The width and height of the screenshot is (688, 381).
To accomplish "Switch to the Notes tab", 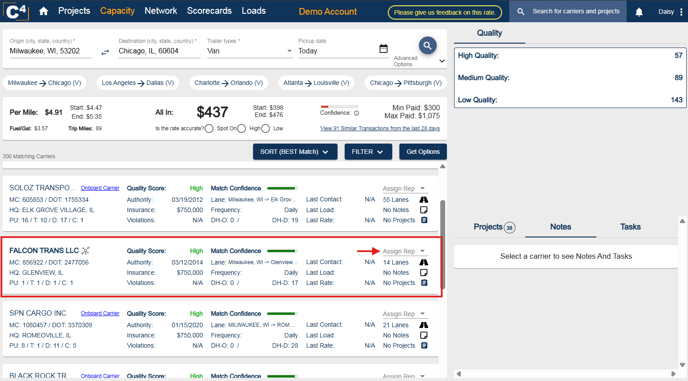I will click(560, 227).
